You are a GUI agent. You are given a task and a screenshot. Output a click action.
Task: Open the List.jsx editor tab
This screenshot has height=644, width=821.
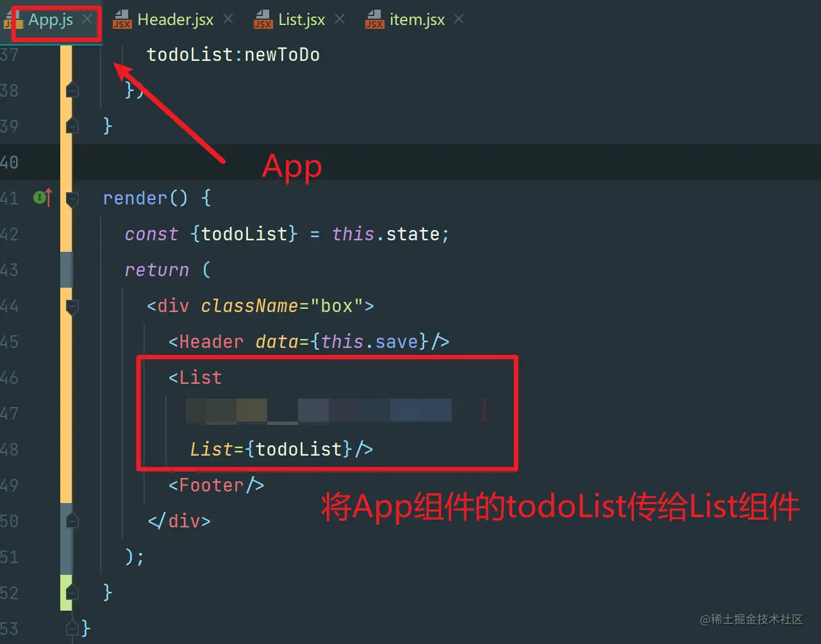(301, 20)
